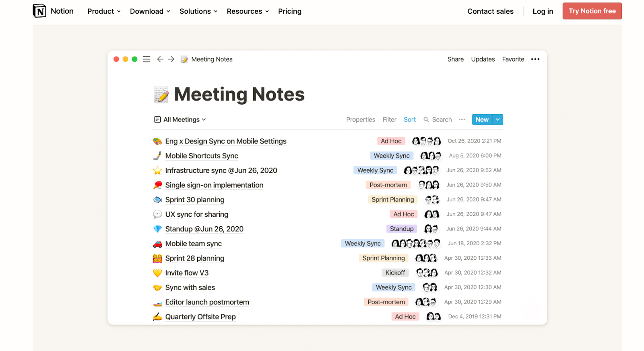Click the large Meeting Notes title emoji
The height and width of the screenshot is (351, 644).
[x=161, y=94]
